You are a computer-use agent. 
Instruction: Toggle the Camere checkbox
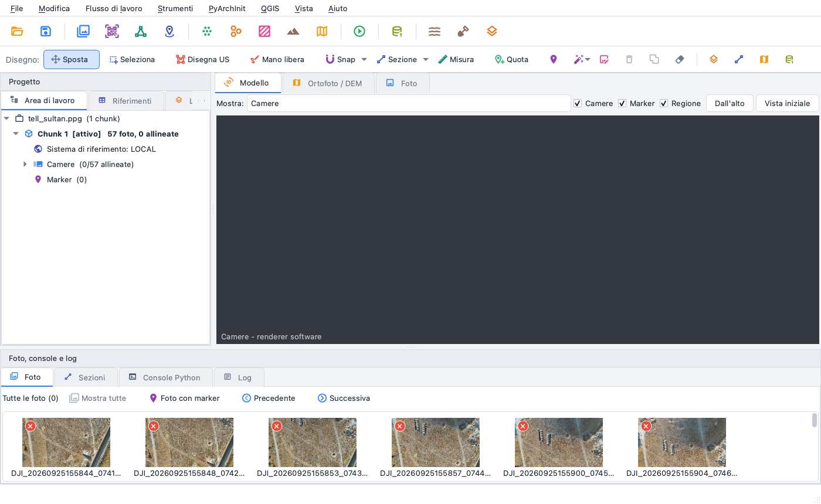(x=578, y=103)
